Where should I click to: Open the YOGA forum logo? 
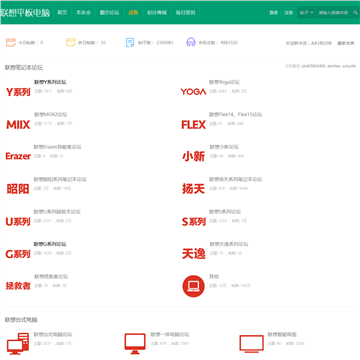193,92
